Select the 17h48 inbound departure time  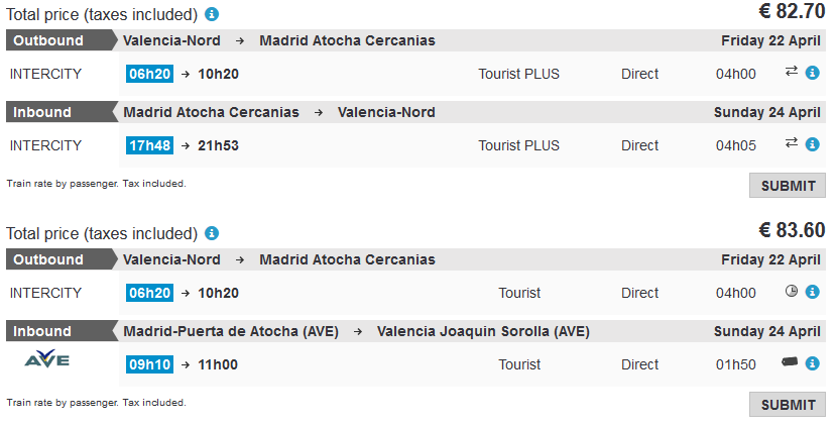[x=149, y=145]
